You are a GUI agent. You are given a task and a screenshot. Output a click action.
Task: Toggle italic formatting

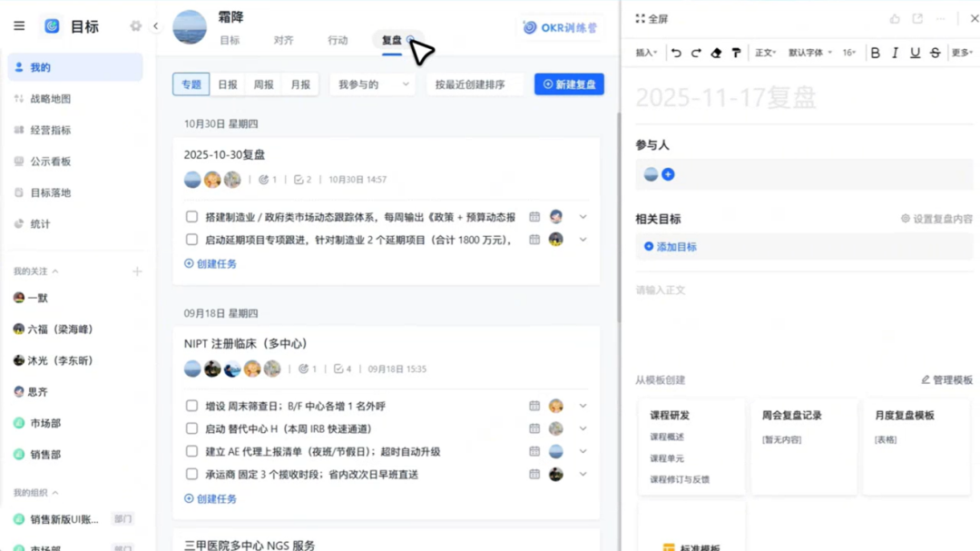pyautogui.click(x=895, y=54)
